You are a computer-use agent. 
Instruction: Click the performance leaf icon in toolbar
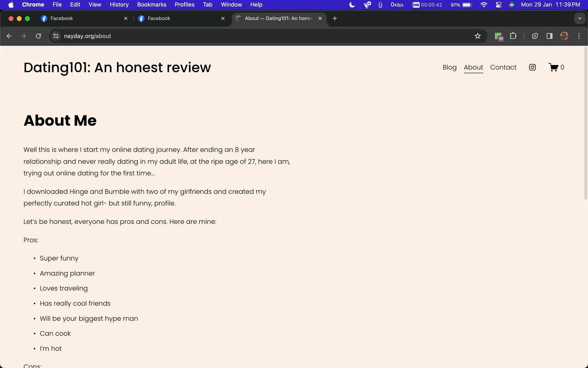(x=535, y=36)
